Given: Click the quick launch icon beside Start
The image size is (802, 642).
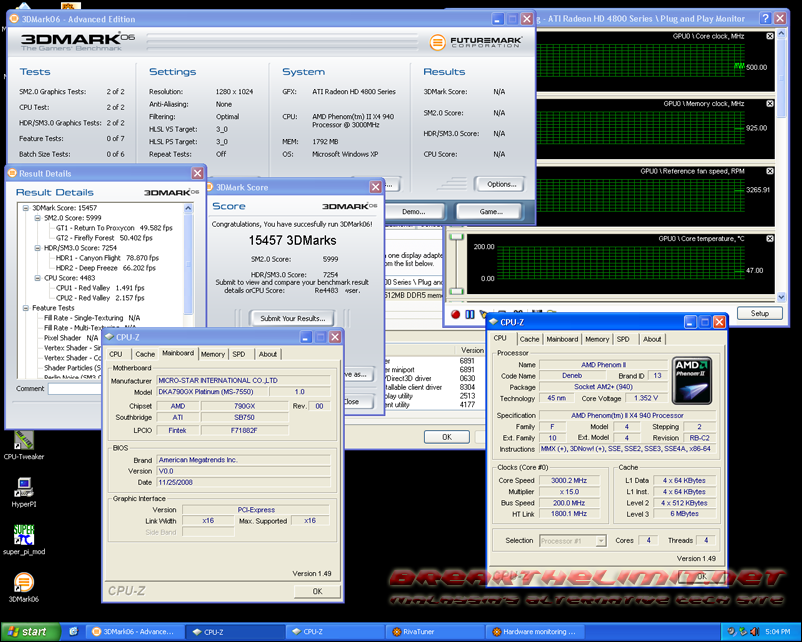Looking at the screenshot, I should (x=73, y=632).
